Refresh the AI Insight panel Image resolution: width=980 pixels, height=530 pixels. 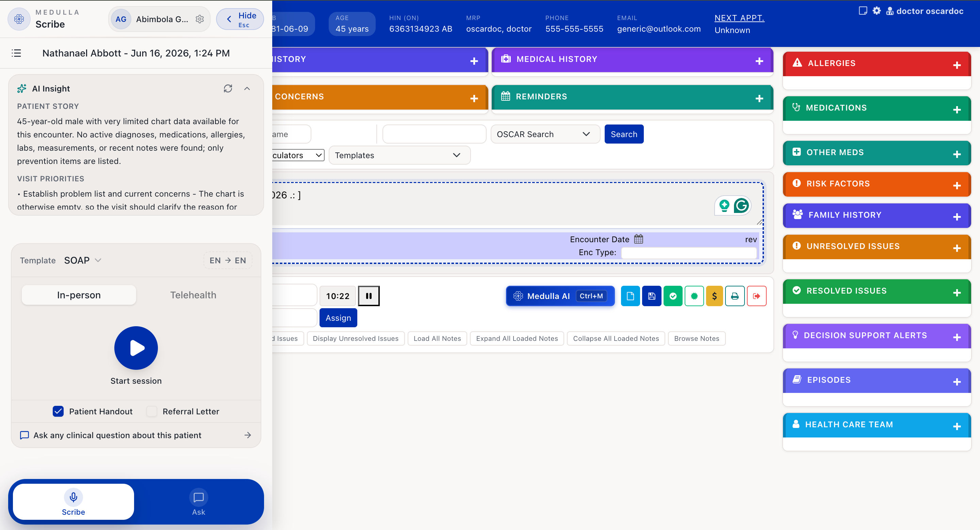[228, 88]
